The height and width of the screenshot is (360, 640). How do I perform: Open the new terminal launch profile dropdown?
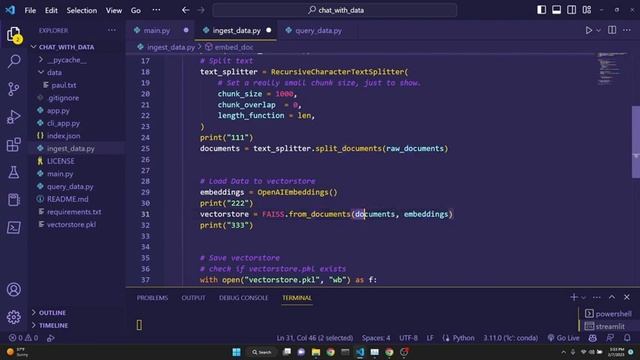pos(584,297)
